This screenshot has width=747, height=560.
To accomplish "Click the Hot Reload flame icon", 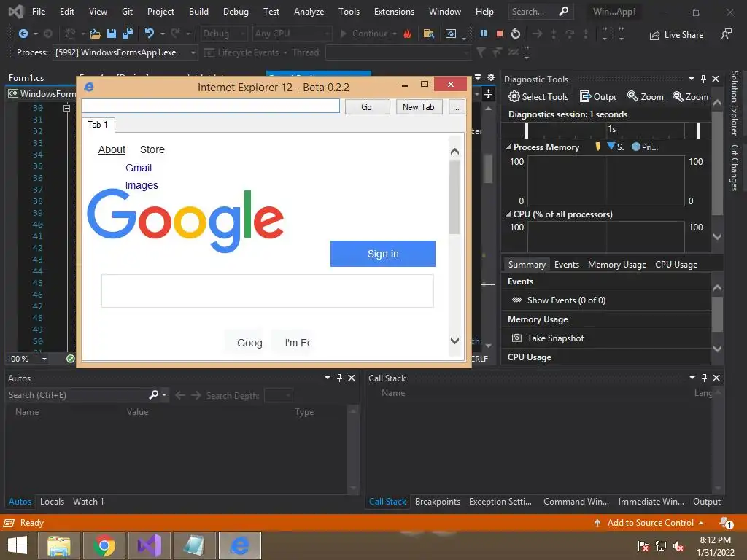I will 407,34.
